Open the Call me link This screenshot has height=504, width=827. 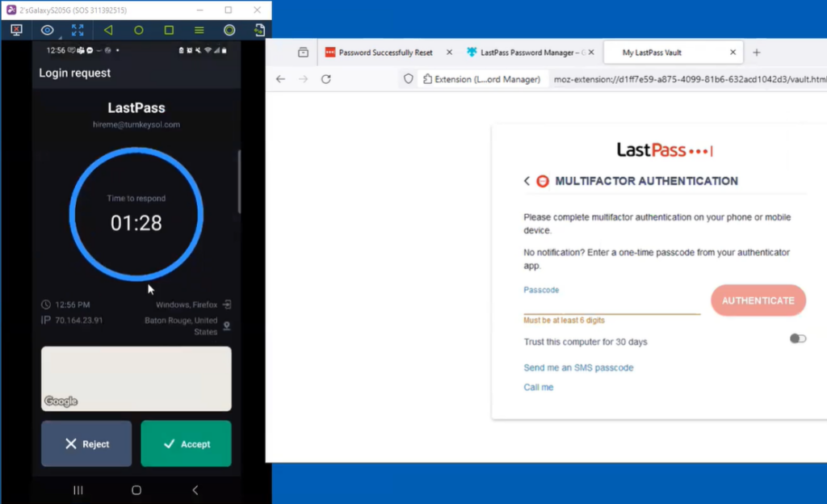point(538,387)
